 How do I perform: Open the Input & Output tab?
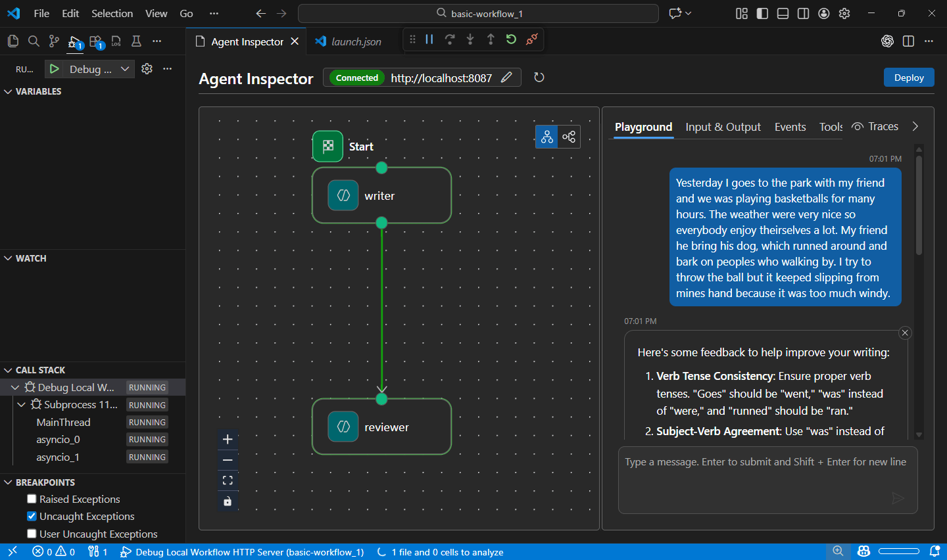[723, 127]
